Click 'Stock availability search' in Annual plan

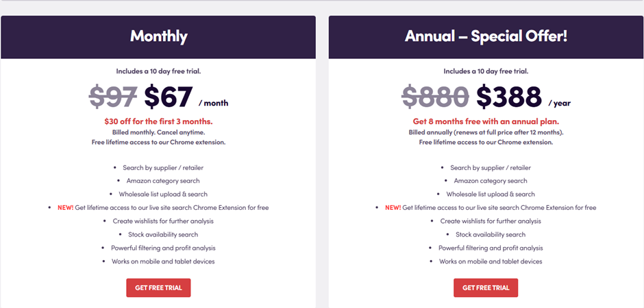[x=491, y=235]
